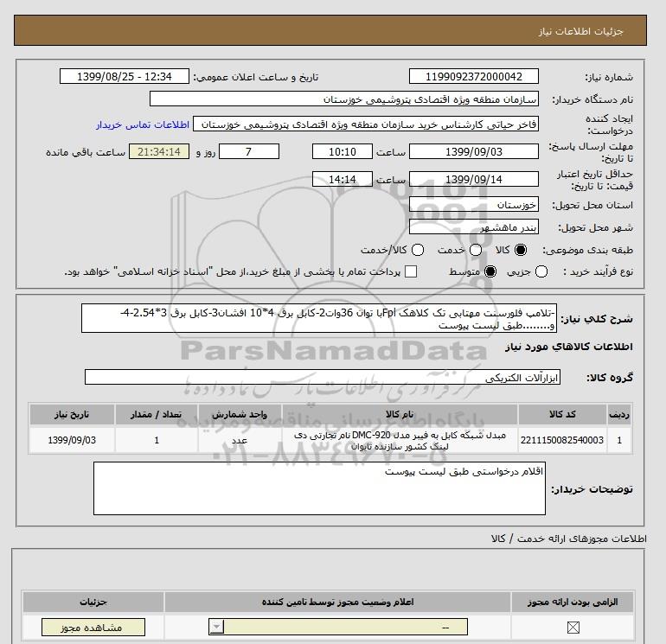This screenshot has width=666, height=644.
Task: Select the کالا/خدمت radio button
Action: pos(418,250)
